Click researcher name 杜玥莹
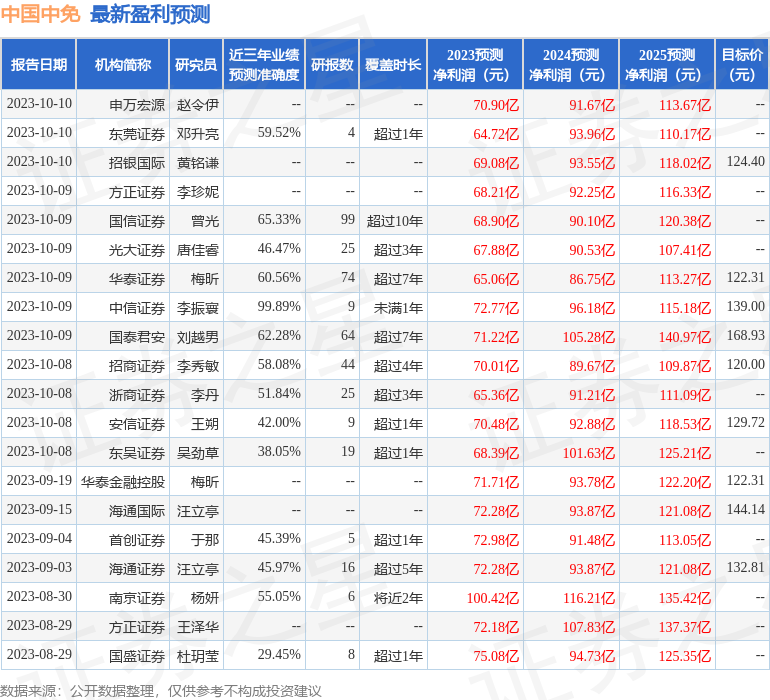Viewport: 770px width, 700px height. [198, 655]
